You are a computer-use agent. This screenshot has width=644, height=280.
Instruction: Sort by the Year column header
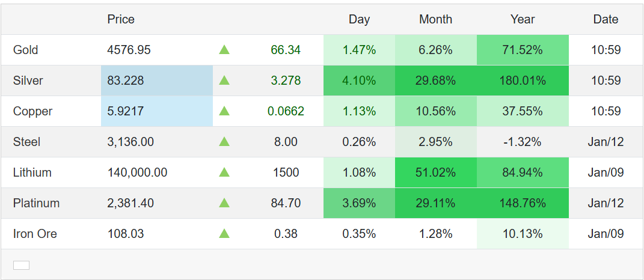coord(523,19)
